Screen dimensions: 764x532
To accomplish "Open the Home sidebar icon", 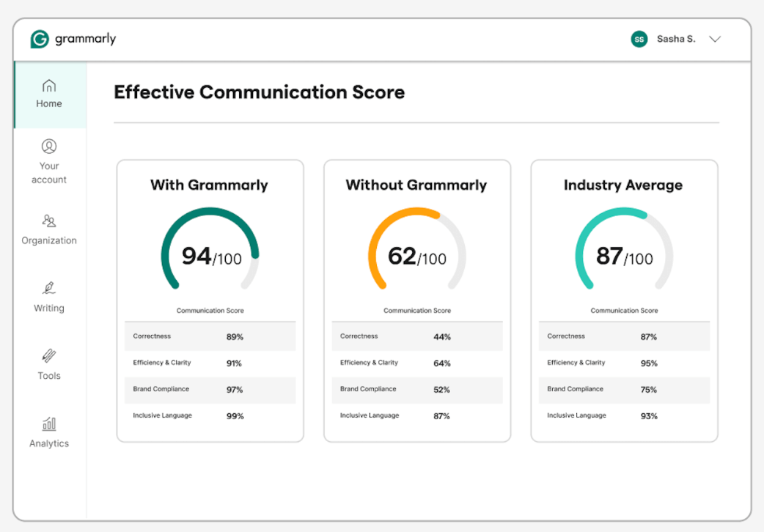I will [48, 93].
